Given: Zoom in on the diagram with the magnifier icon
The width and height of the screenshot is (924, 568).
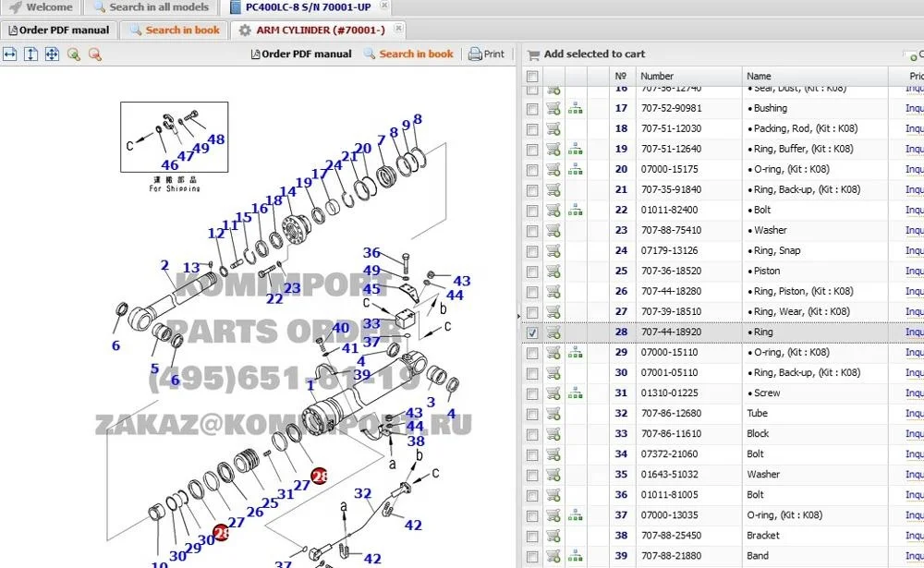Looking at the screenshot, I should pos(74,54).
